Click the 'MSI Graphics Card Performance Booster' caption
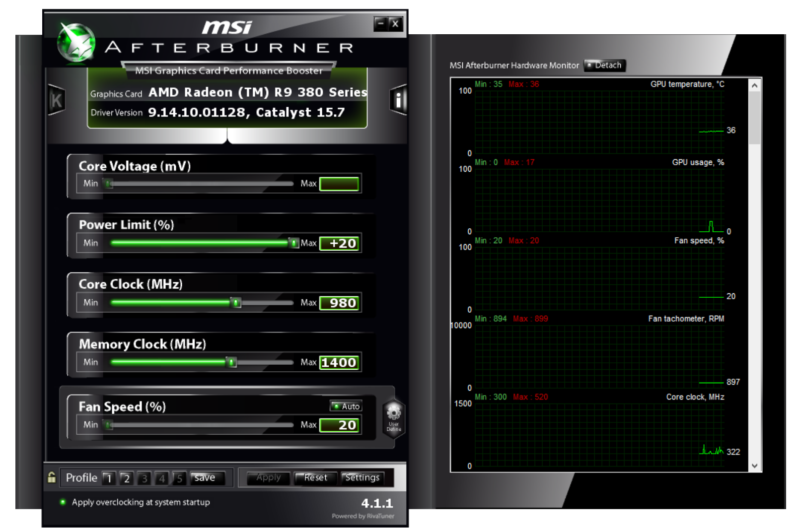The width and height of the screenshot is (795, 532). tap(229, 70)
